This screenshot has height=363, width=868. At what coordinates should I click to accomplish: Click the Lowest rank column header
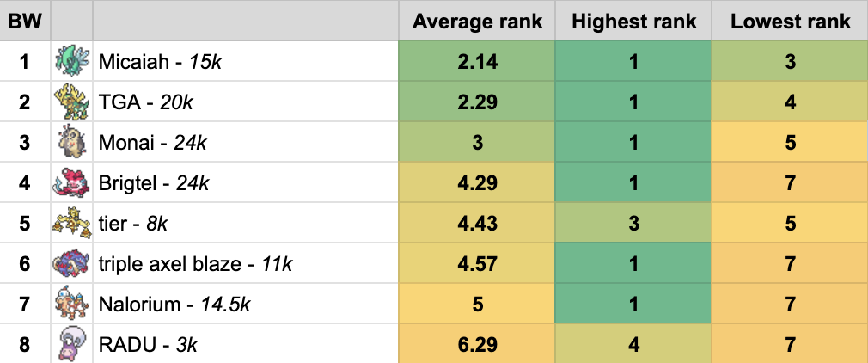pos(790,22)
